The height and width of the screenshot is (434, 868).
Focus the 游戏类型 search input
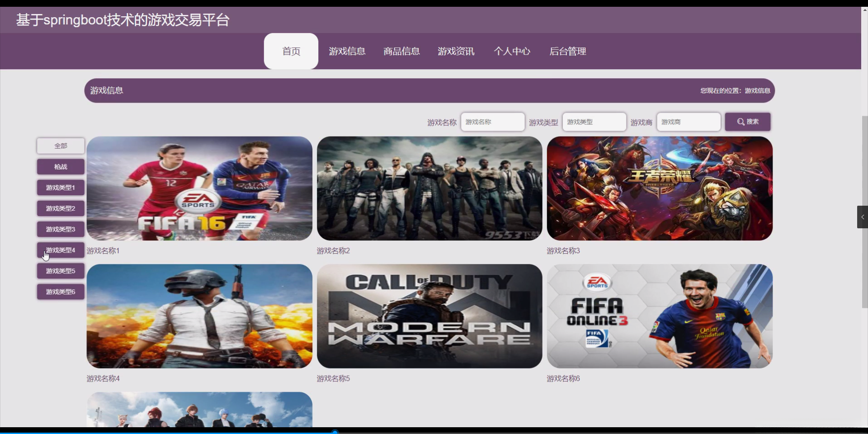point(594,122)
